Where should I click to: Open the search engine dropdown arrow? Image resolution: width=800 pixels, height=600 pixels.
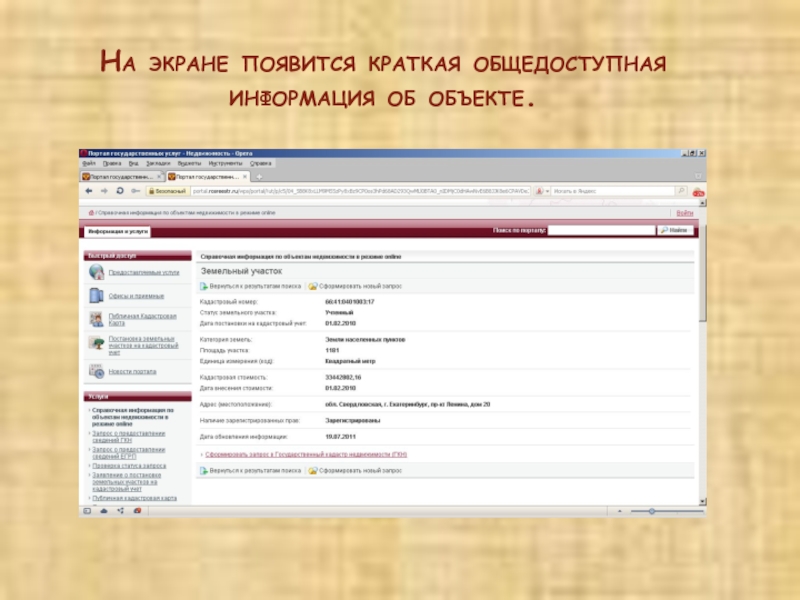point(548,191)
